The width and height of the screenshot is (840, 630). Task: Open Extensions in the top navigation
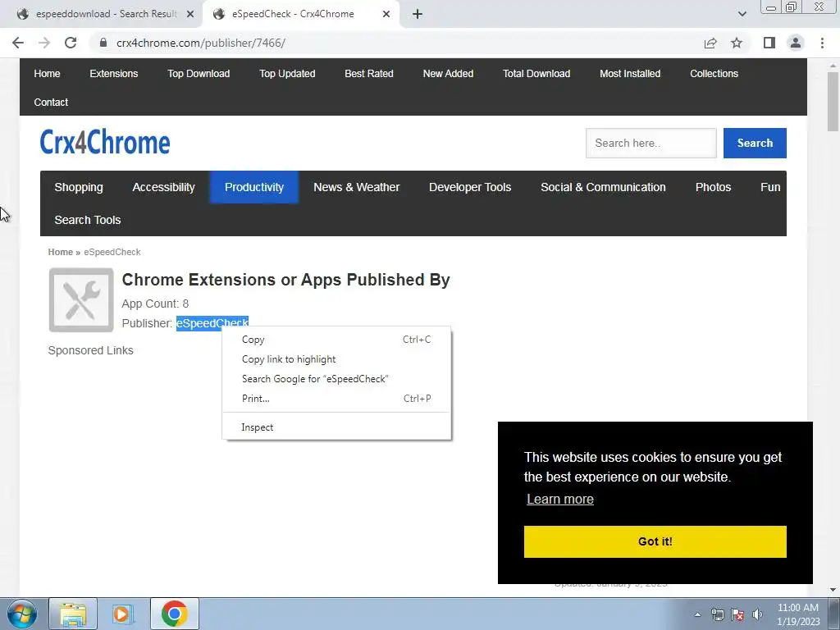[x=113, y=74]
